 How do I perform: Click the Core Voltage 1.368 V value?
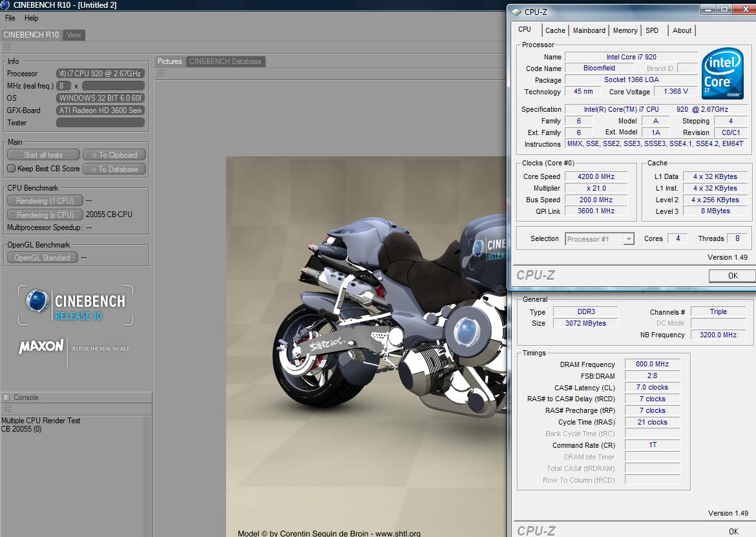pyautogui.click(x=675, y=91)
